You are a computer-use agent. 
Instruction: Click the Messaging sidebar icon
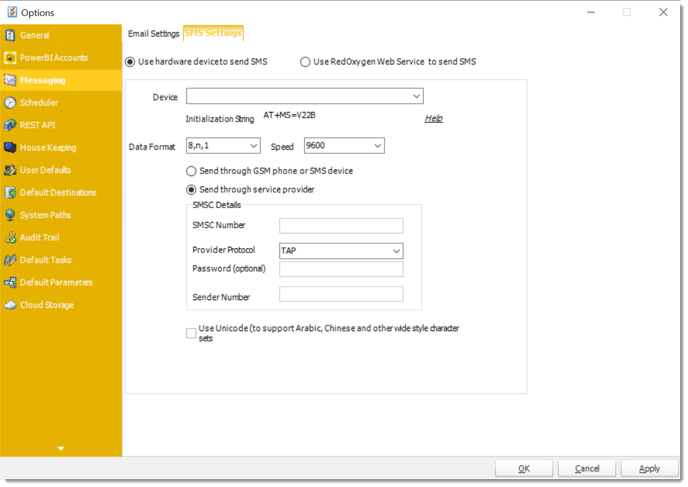[10, 80]
